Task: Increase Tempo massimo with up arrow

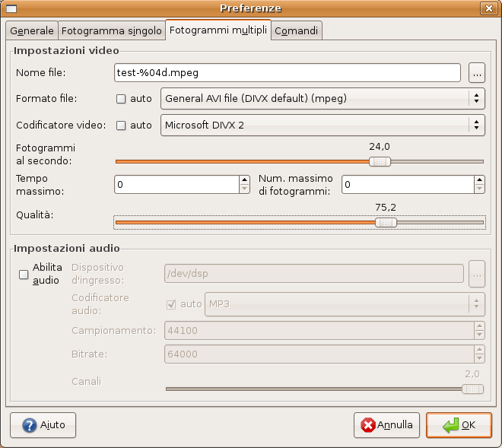Action: click(244, 180)
